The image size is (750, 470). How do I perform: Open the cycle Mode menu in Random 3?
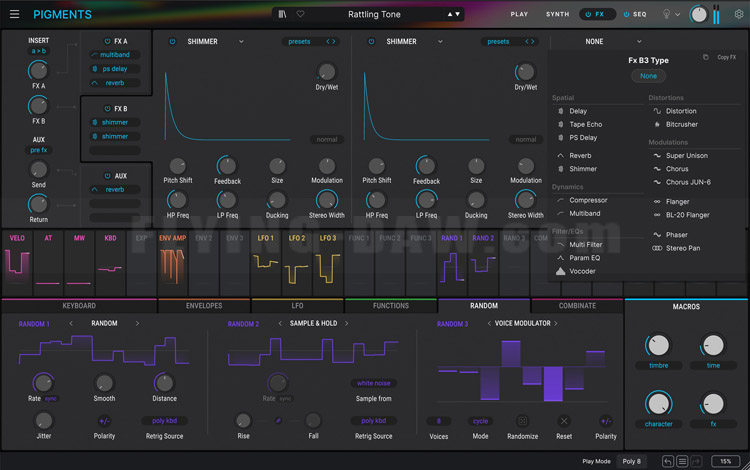[480, 421]
